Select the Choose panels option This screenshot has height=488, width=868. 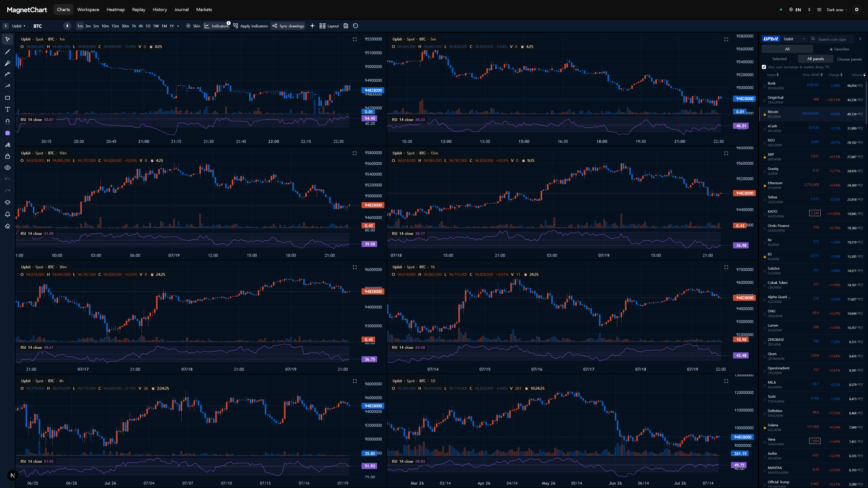coord(849,59)
